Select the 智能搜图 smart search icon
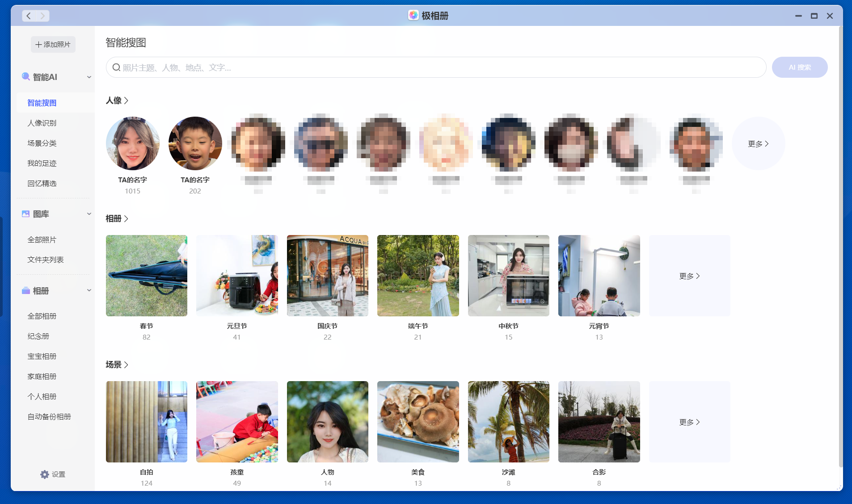Image resolution: width=852 pixels, height=504 pixels. click(42, 103)
